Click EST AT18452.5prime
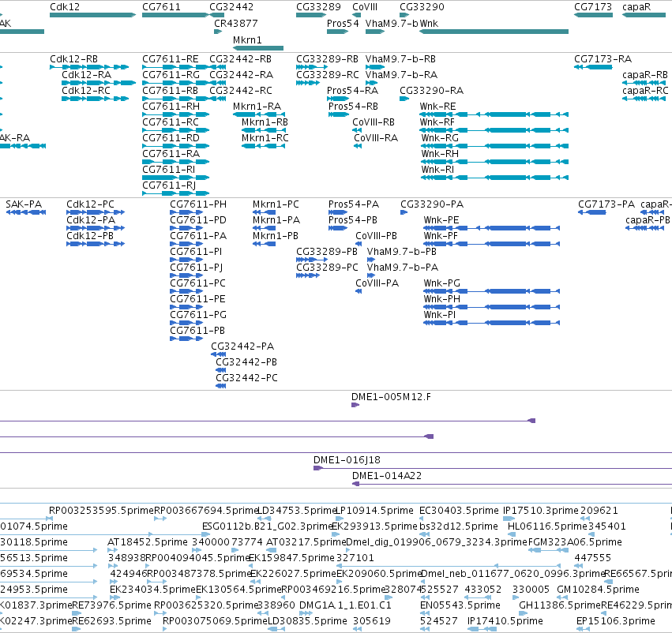Viewport: 672px width, 633px height. click(x=148, y=541)
